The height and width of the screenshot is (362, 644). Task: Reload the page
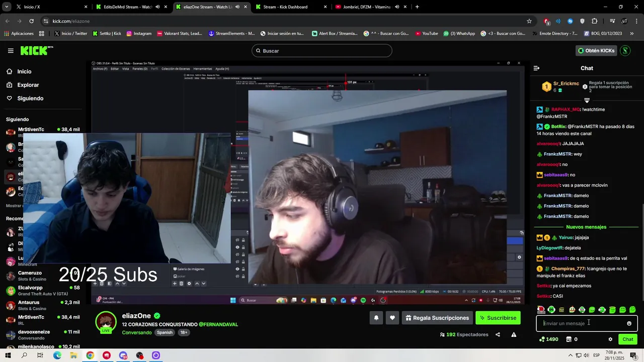click(x=31, y=21)
